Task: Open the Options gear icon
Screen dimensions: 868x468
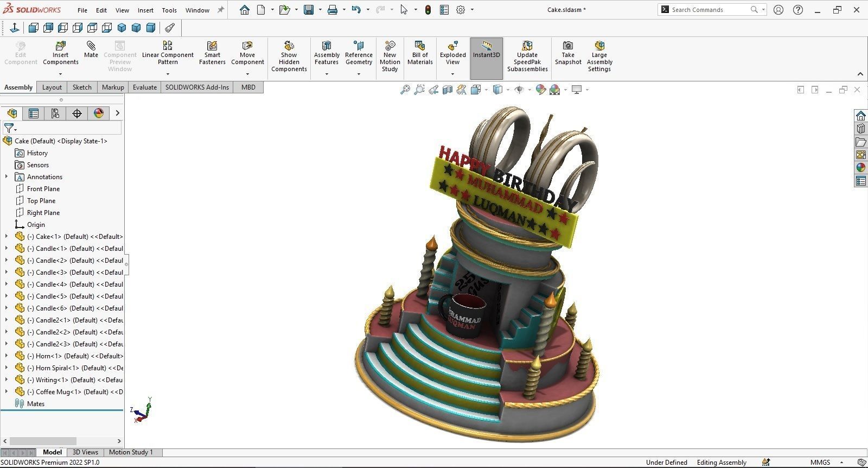Action: (x=461, y=10)
